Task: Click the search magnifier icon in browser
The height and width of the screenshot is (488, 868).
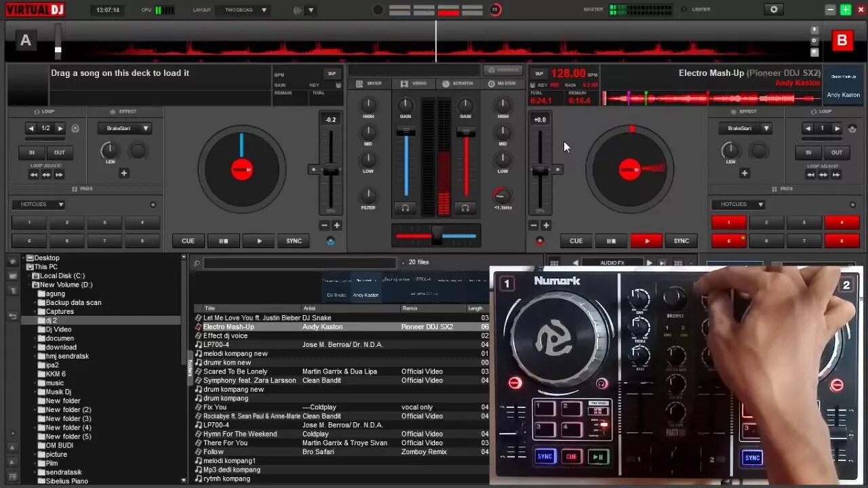Action: (197, 264)
